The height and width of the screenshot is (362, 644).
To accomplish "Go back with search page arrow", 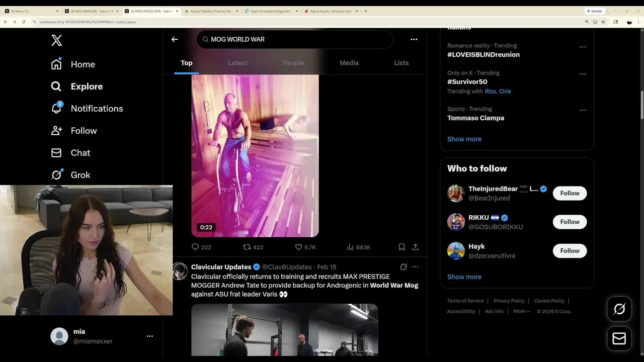I will tap(175, 39).
